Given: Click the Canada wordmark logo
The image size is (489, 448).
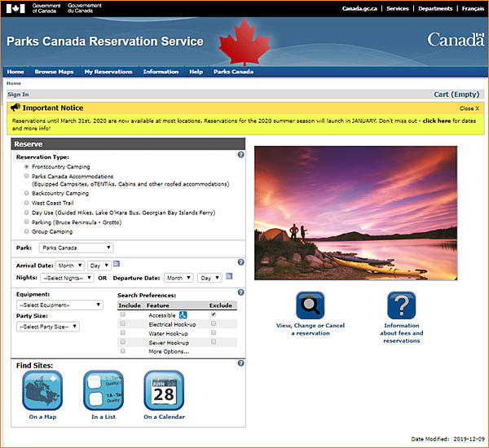Looking at the screenshot, I should (x=456, y=40).
